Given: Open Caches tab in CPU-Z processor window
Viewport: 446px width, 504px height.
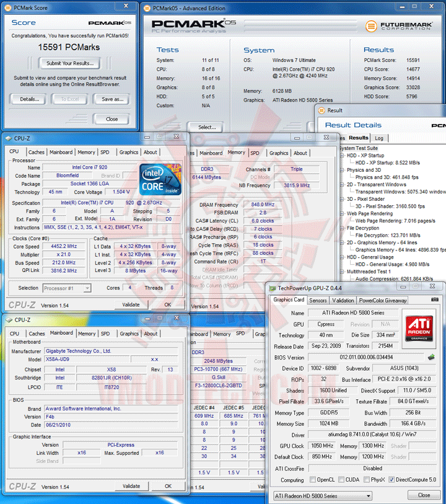Looking at the screenshot, I should 37,153.
